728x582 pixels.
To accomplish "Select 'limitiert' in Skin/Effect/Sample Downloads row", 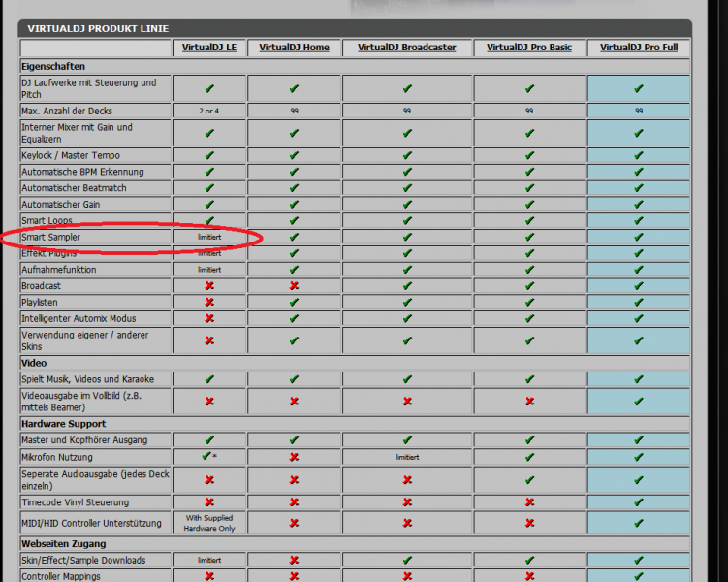I will 209,560.
